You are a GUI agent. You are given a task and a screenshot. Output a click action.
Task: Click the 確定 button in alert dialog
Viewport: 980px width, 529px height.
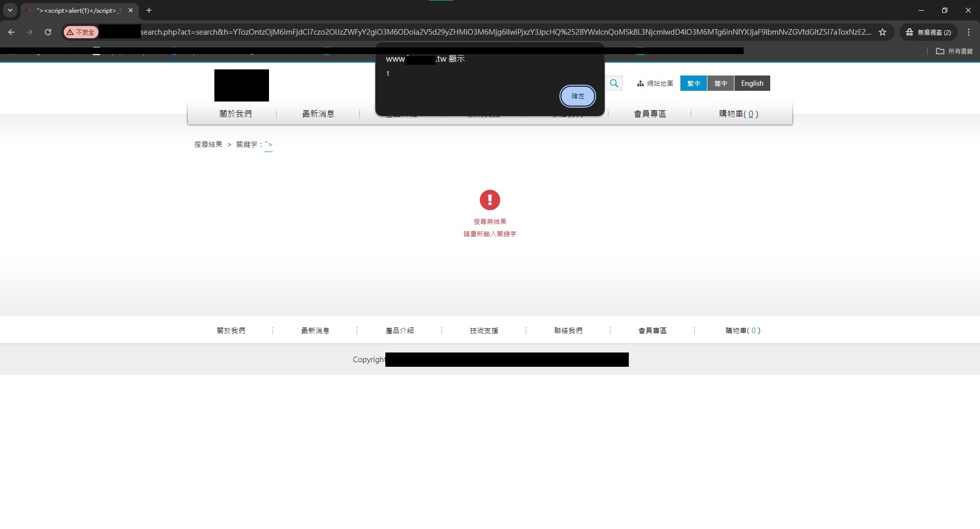pos(577,96)
